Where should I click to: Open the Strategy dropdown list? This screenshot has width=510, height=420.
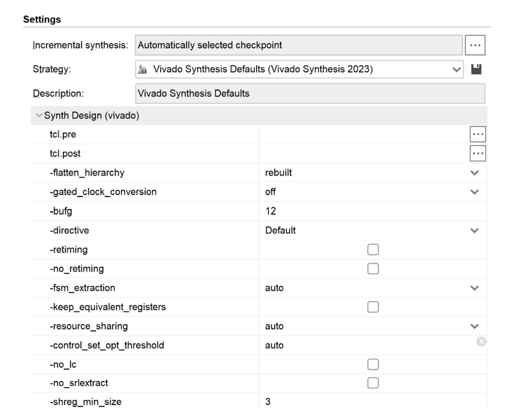point(456,70)
